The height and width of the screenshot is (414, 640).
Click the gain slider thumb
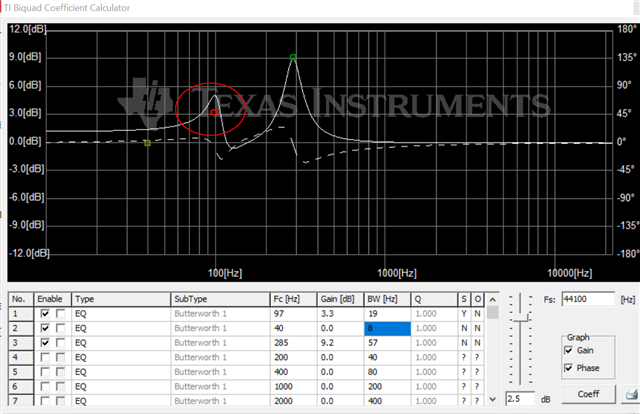[520, 318]
